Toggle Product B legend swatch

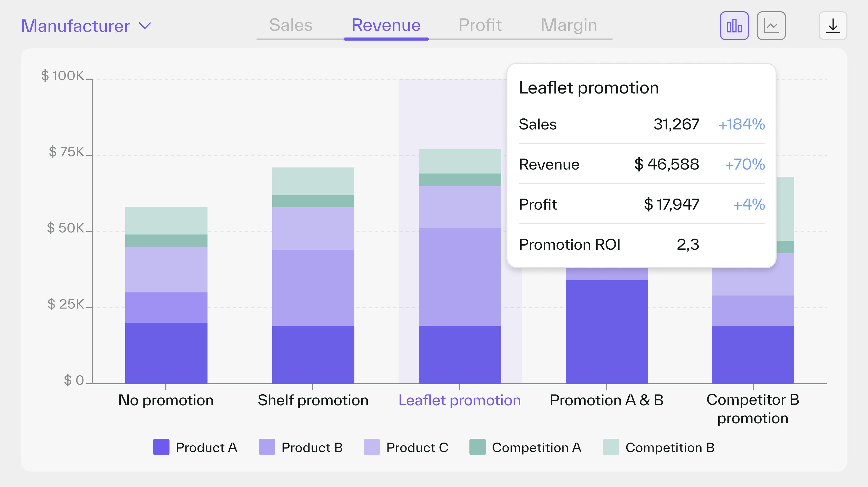(267, 447)
